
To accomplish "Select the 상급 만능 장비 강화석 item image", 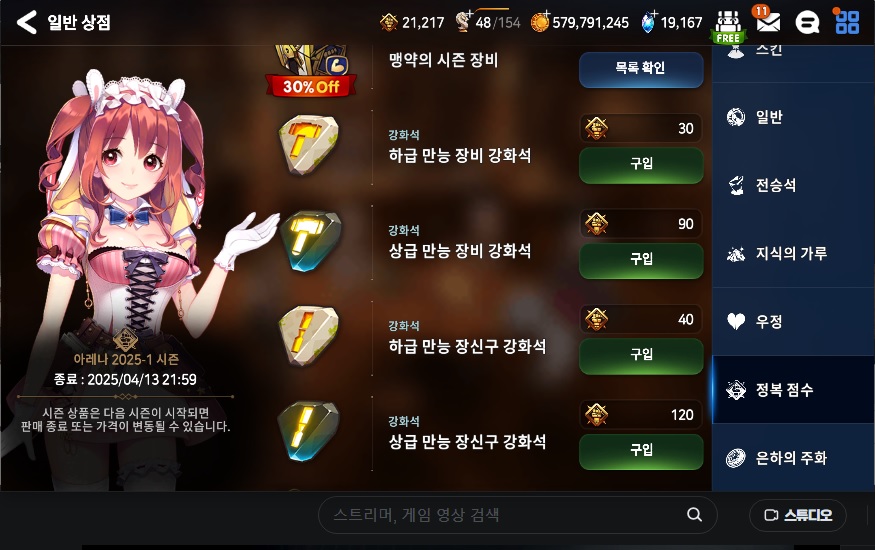I will point(310,241).
